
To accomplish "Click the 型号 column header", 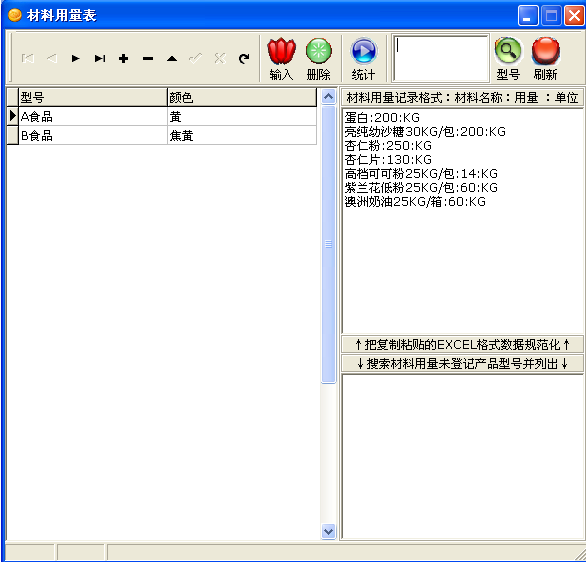I will [x=93, y=98].
